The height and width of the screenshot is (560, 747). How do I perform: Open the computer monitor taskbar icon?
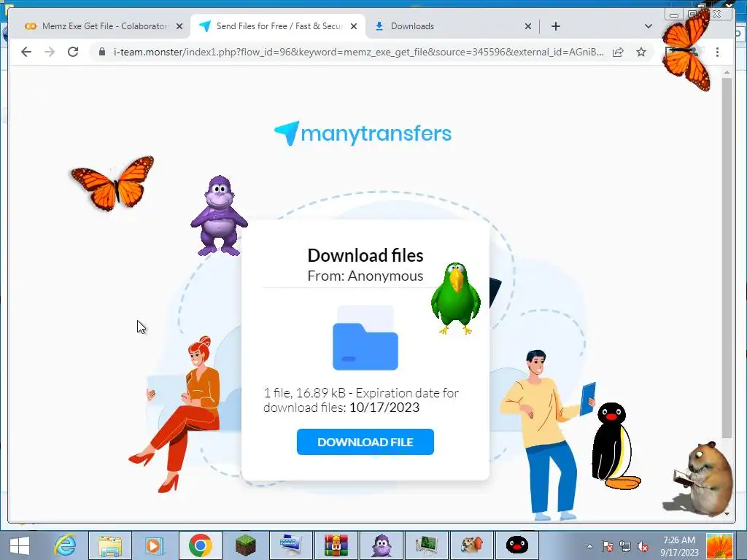[x=426, y=545]
